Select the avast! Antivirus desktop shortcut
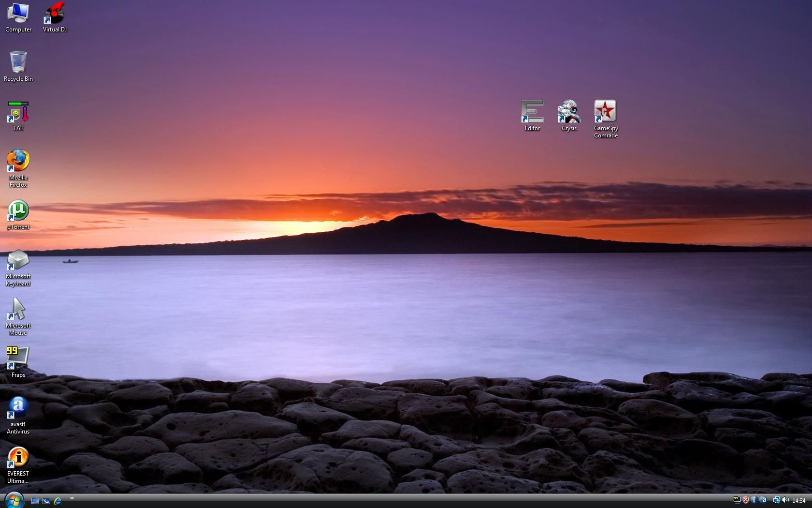The width and height of the screenshot is (812, 508). click(18, 416)
